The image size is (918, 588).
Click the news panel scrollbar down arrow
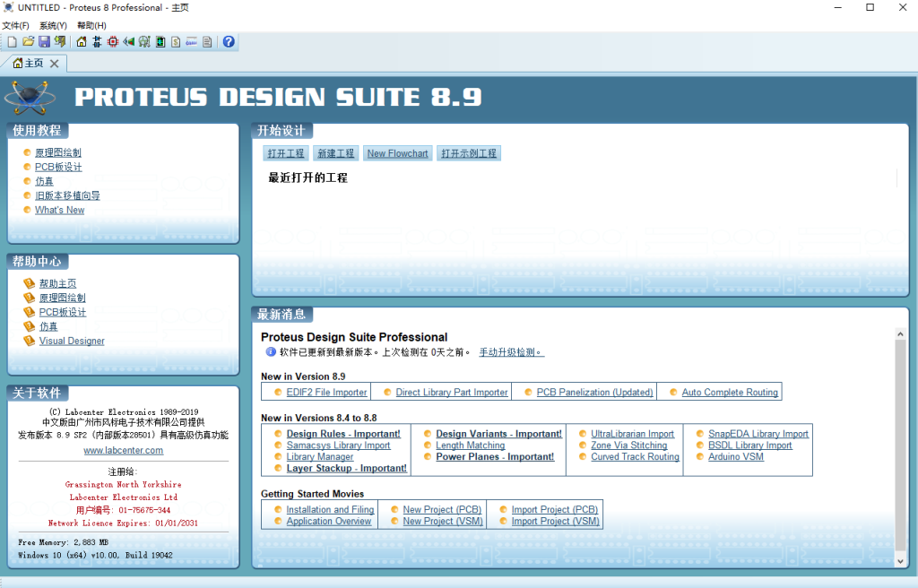(901, 561)
